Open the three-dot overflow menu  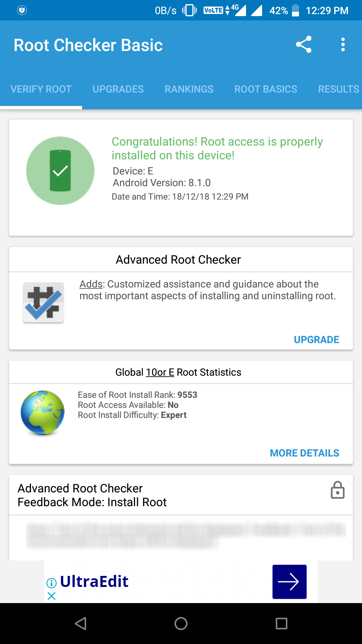point(343,45)
